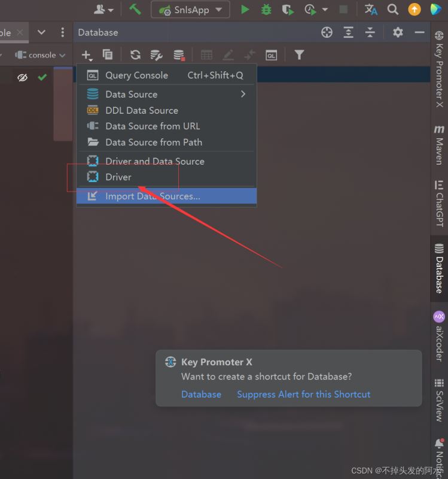
Task: Click the table Edit Data icon
Action: [x=206, y=55]
